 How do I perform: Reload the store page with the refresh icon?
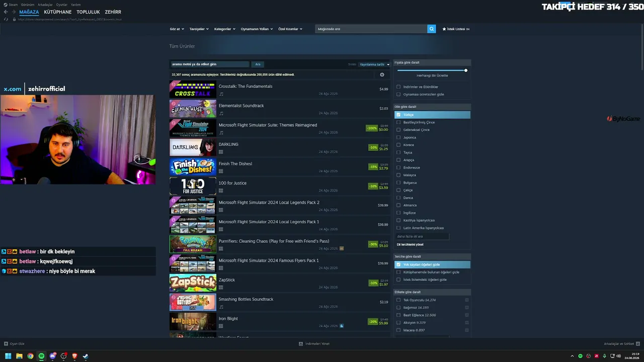pyautogui.click(x=6, y=19)
